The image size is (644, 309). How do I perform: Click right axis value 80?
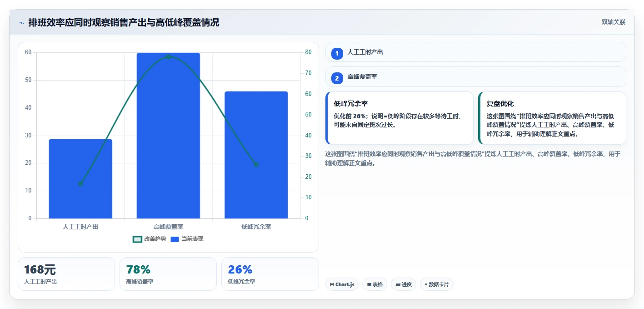coord(308,52)
